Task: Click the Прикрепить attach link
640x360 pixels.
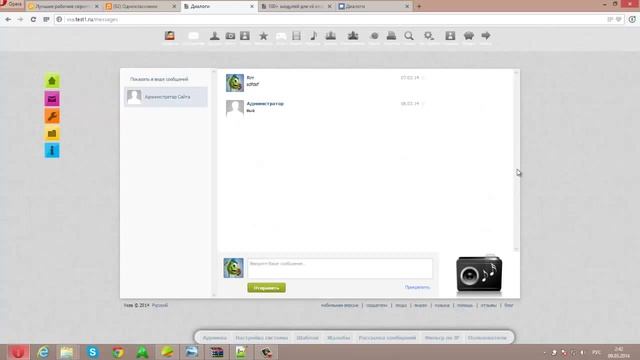Action: click(417, 287)
